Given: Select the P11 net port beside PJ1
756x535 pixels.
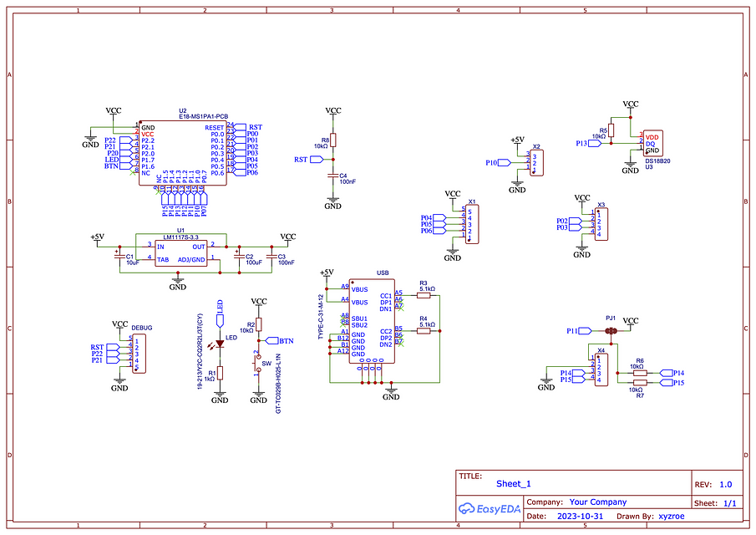Looking at the screenshot, I should point(585,331).
